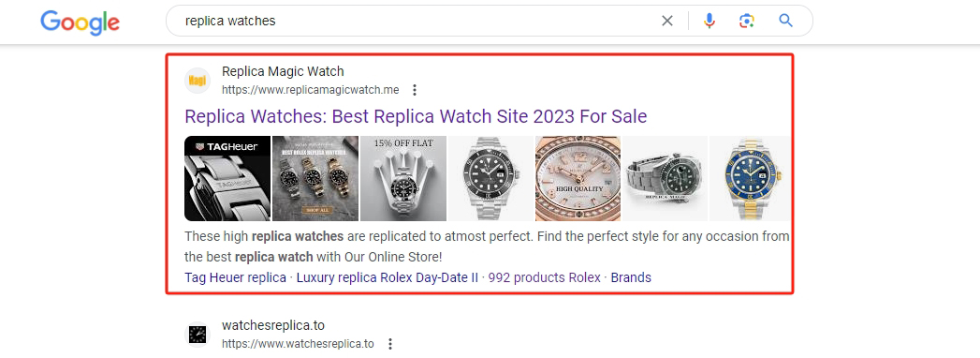This screenshot has width=980, height=358.
Task: Select the rose gold "HIGH QUALITY" watch thumbnail
Action: (578, 178)
